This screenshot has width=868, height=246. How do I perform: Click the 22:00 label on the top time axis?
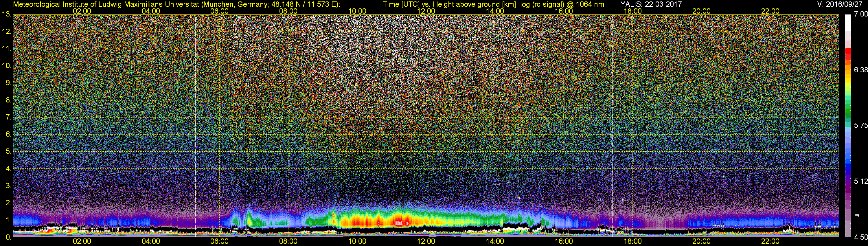pos(770,11)
